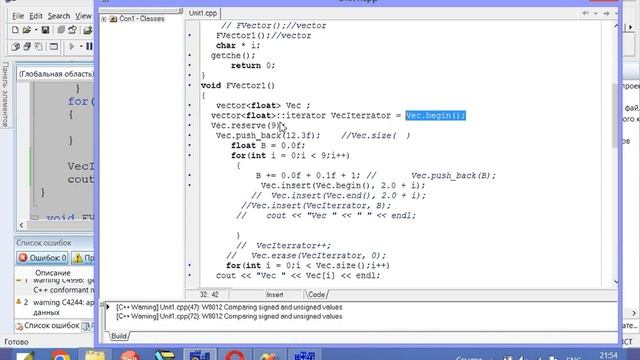This screenshot has width=640, height=360.
Task: Click the Add file to project icon
Action: (88, 30)
